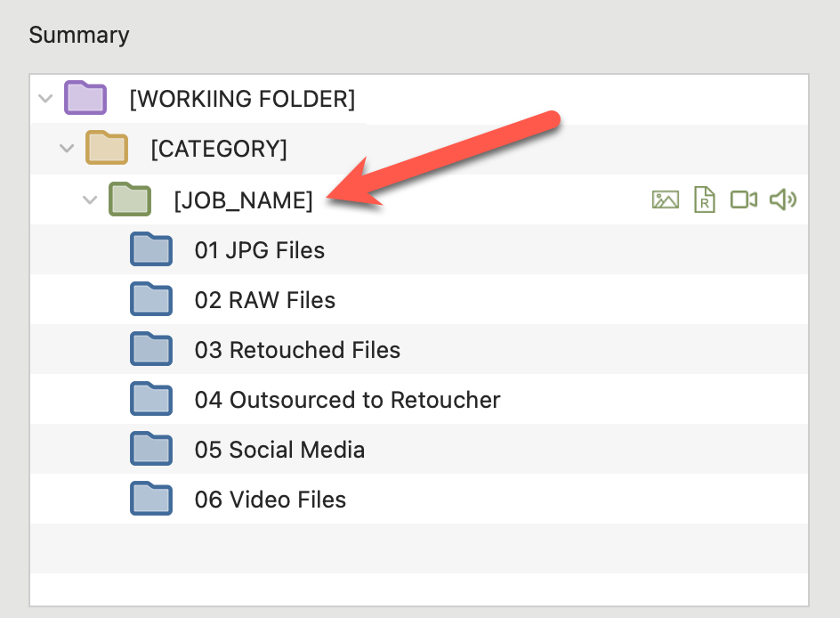Select 04 Outsourced to Retoucher folder label
The width and height of the screenshot is (840, 618).
pos(347,400)
